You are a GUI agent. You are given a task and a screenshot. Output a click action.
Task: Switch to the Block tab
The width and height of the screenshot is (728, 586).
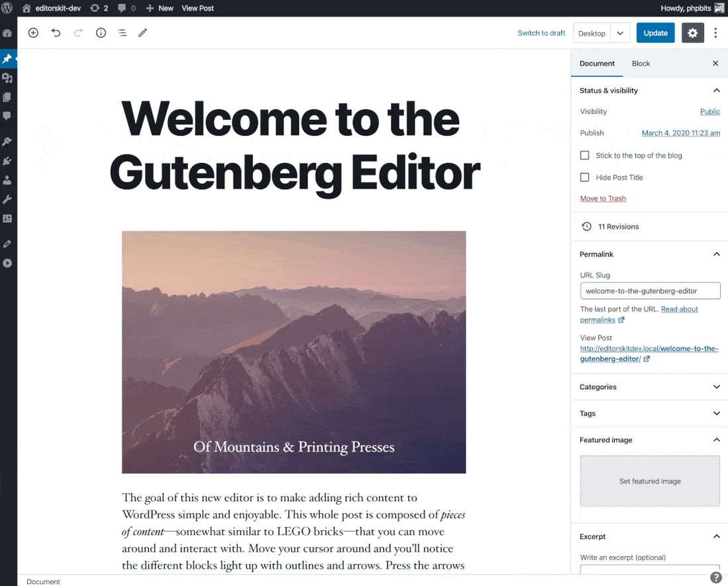pyautogui.click(x=641, y=63)
